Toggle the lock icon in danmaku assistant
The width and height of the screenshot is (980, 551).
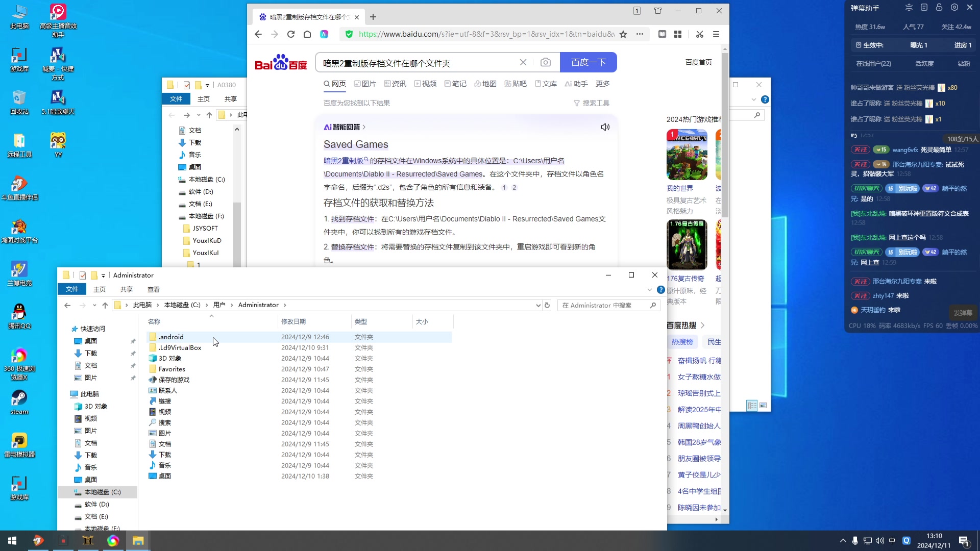click(x=939, y=8)
